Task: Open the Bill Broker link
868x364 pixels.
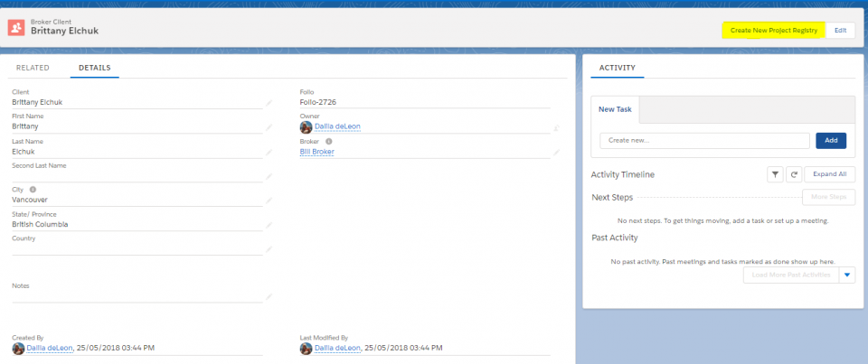Action: point(316,152)
